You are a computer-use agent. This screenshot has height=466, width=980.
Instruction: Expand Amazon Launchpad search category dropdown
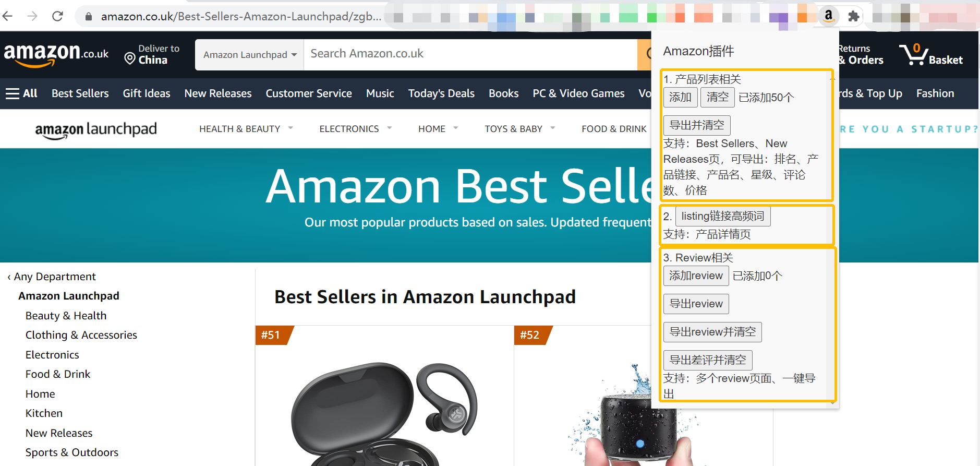click(x=250, y=55)
